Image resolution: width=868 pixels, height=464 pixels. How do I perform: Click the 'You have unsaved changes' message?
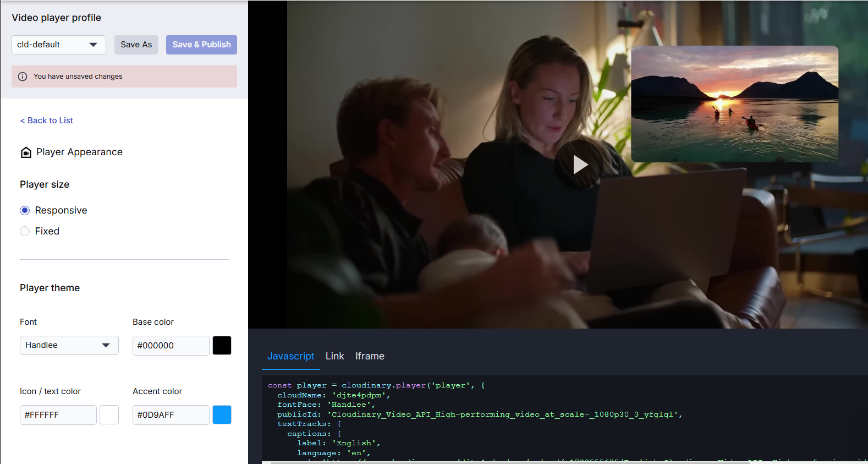78,77
